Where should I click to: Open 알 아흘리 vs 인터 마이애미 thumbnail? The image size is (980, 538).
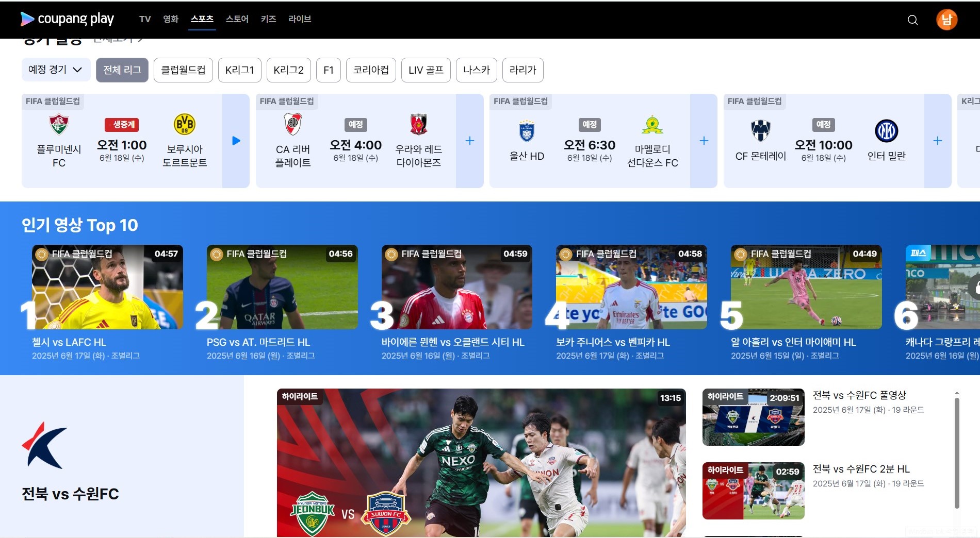coord(806,287)
